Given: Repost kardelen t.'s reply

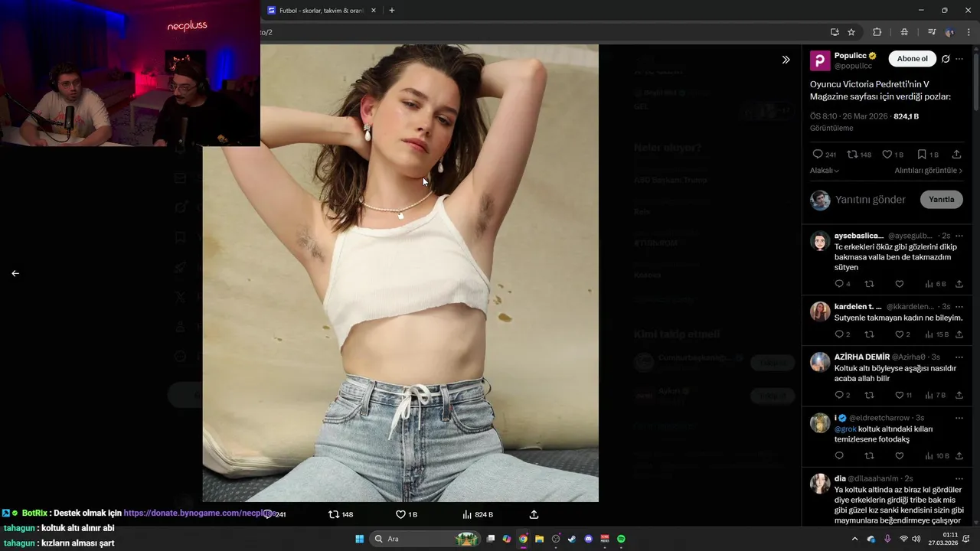Looking at the screenshot, I should pos(869,334).
